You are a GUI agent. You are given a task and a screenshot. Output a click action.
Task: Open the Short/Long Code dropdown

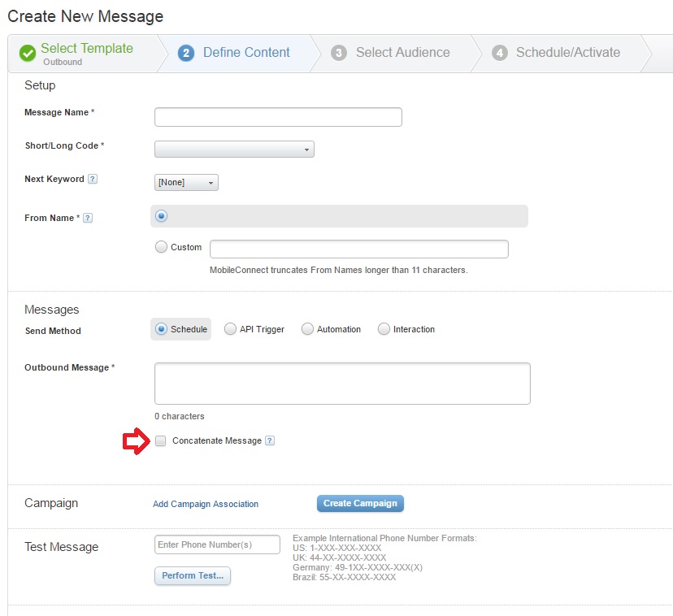coord(234,150)
